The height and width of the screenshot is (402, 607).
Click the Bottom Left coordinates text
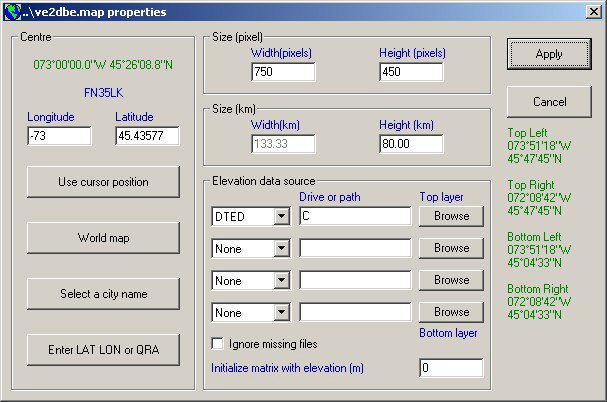(539, 250)
